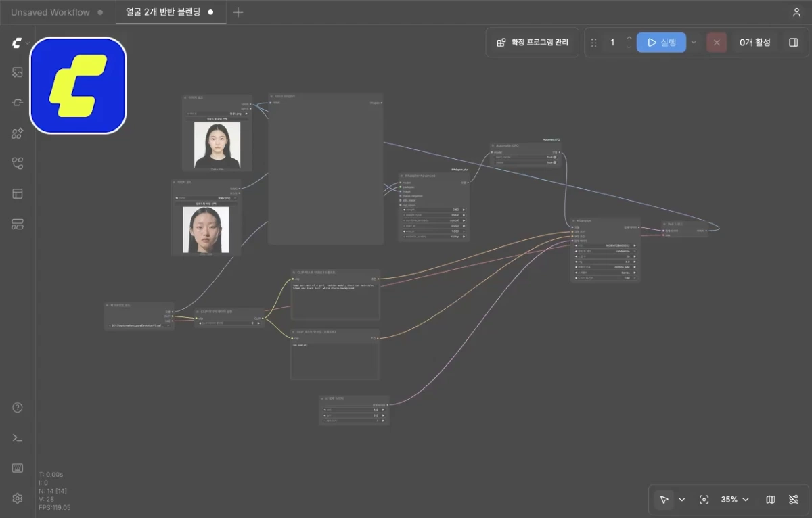Open 확장 프로그램 관리 extension manager
The width and height of the screenshot is (812, 518).
[532, 43]
